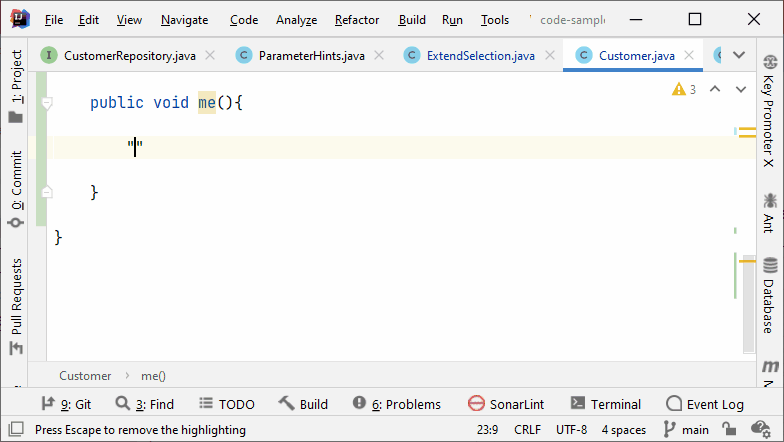Close the ParameterHints.java tab
This screenshot has width=784, height=442.
(x=379, y=55)
